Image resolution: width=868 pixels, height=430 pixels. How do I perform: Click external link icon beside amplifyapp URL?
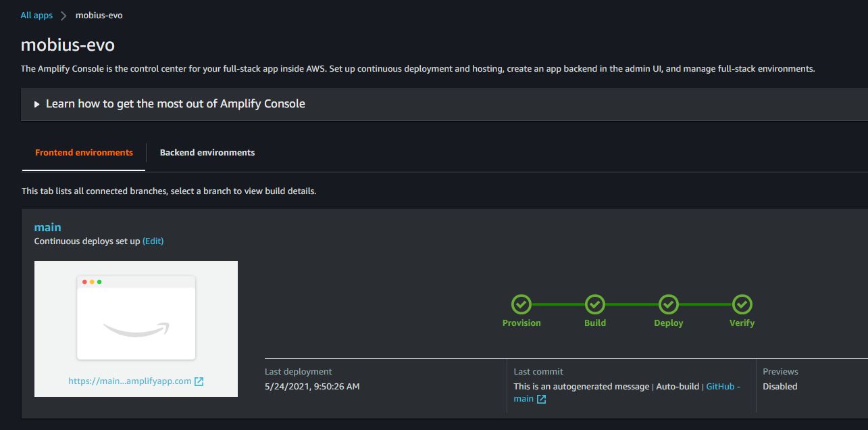pyautogui.click(x=199, y=381)
